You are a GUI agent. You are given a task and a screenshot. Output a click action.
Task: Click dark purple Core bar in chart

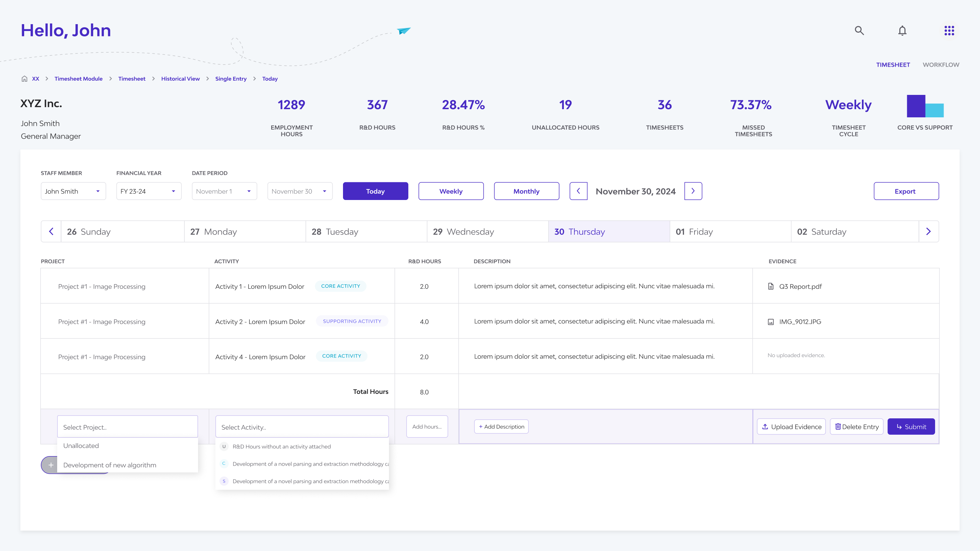pyautogui.click(x=916, y=106)
